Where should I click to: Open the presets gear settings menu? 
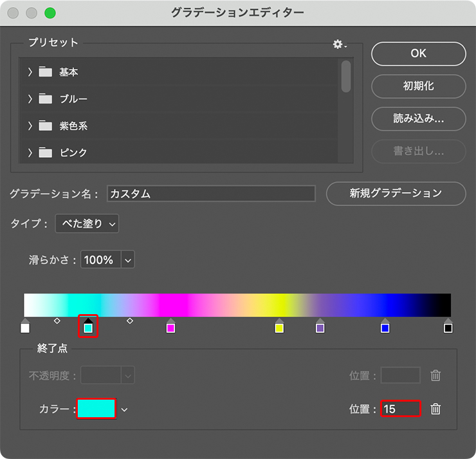coord(339,44)
